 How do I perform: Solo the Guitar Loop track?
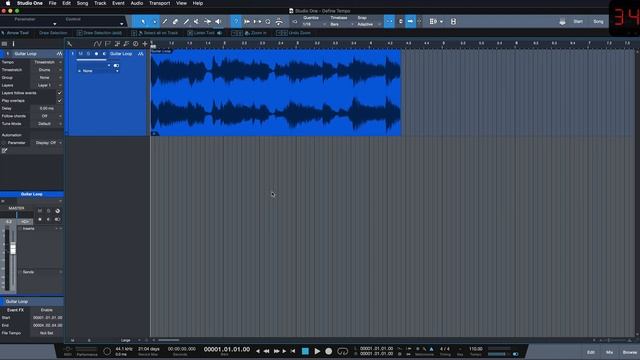pyautogui.click(x=88, y=54)
